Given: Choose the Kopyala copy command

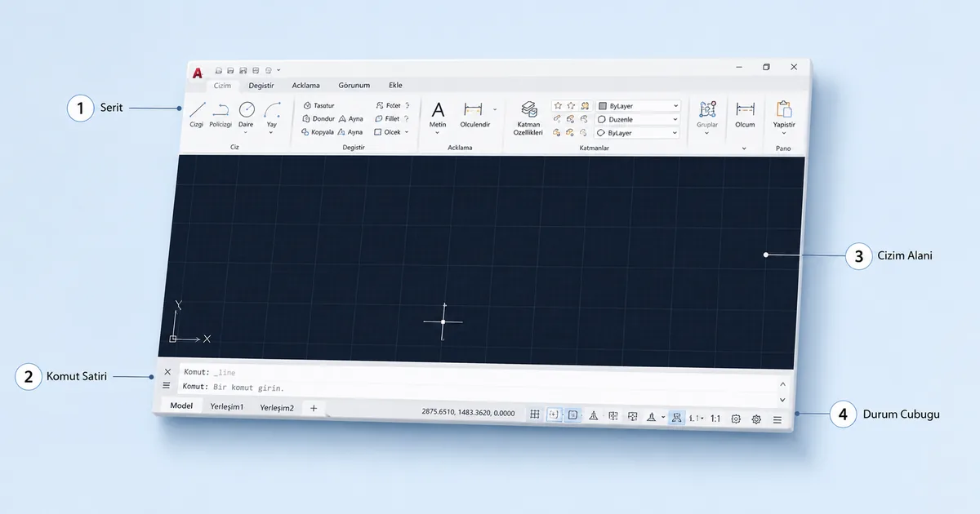Looking at the screenshot, I should tap(318, 131).
